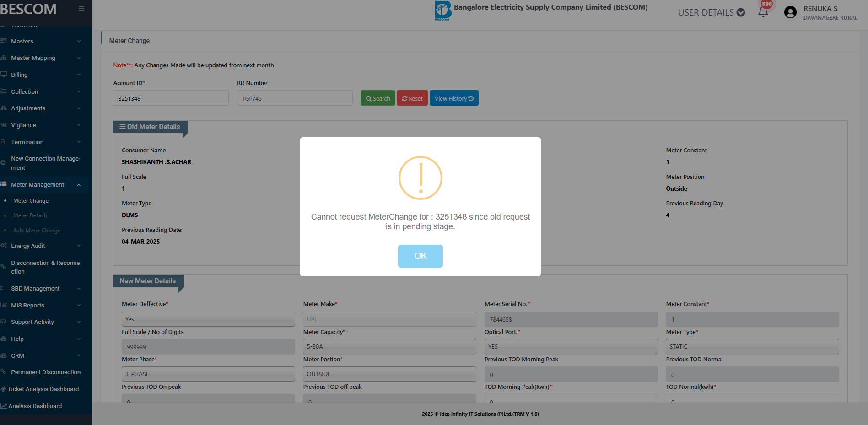Toggle the hamburger sidebar menu icon
868x425 pixels.
pyautogui.click(x=81, y=9)
